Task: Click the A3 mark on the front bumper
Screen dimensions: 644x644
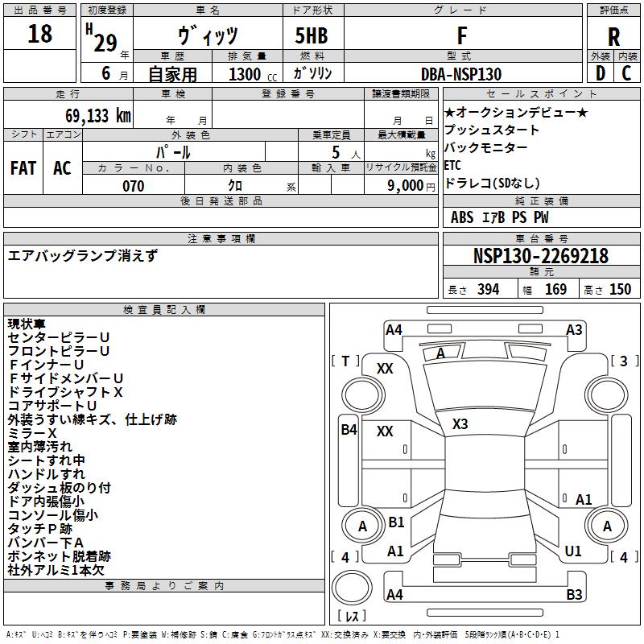Action: pyautogui.click(x=574, y=330)
